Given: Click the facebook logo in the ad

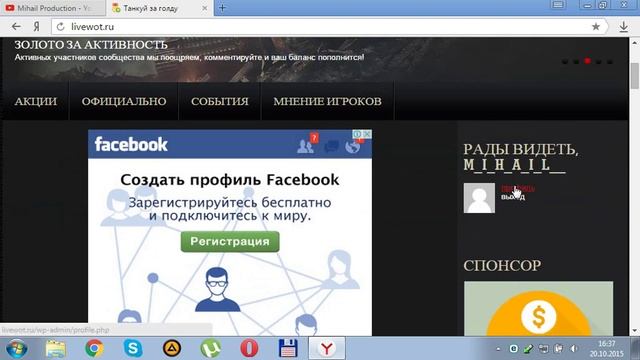Looking at the screenshot, I should 131,144.
